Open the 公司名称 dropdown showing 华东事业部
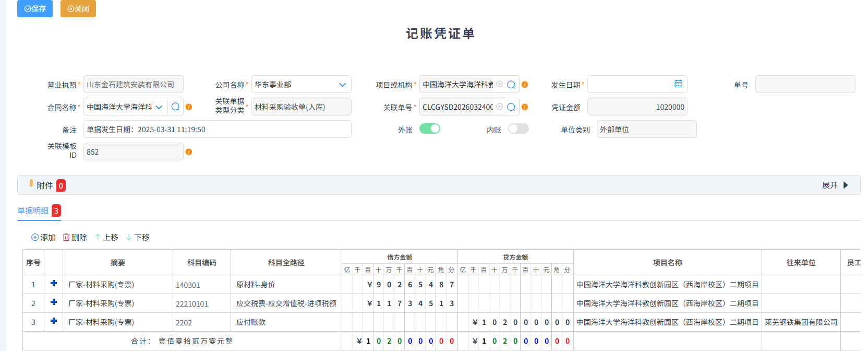The image size is (868, 351). tap(301, 85)
